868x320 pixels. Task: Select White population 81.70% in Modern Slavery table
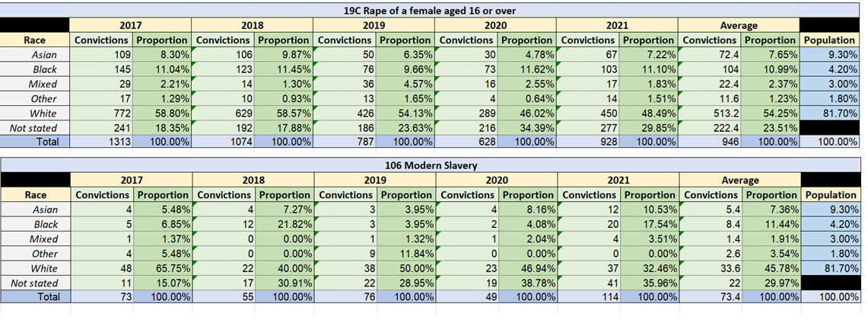pos(829,268)
